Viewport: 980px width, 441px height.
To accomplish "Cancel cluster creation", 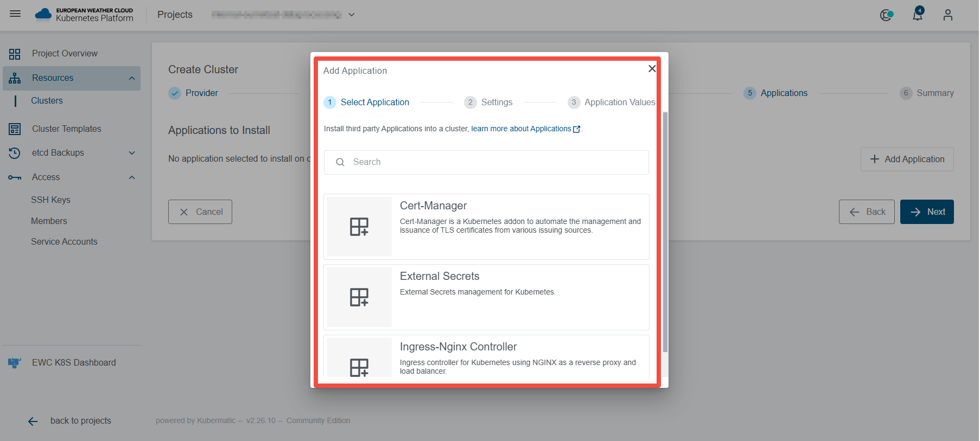I will click(x=200, y=212).
